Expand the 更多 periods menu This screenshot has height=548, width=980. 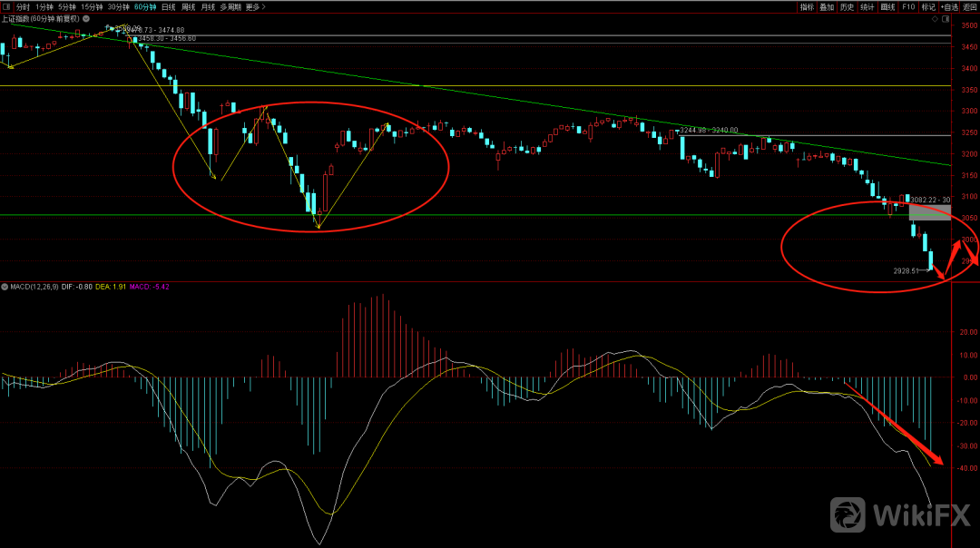[253, 6]
